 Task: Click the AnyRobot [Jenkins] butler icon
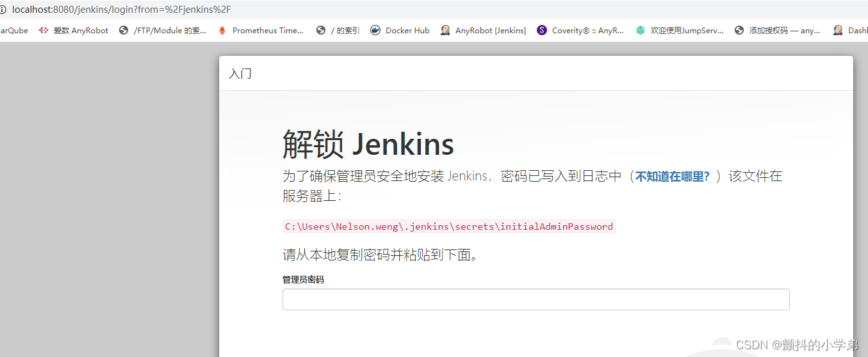(445, 30)
